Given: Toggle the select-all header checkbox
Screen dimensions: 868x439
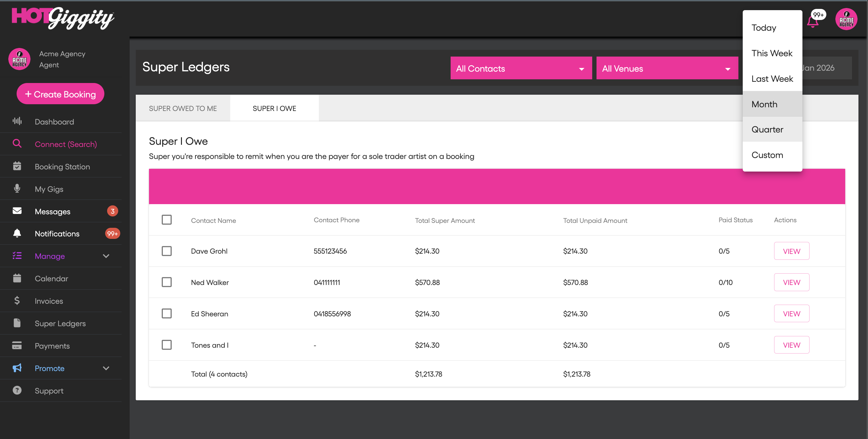Looking at the screenshot, I should (167, 220).
